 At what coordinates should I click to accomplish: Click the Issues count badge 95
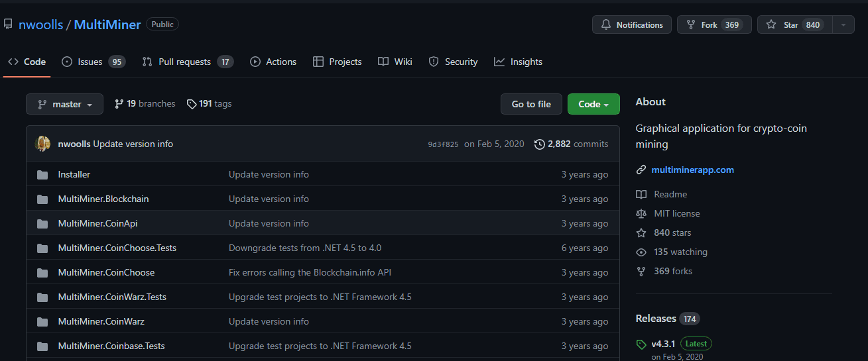point(117,62)
